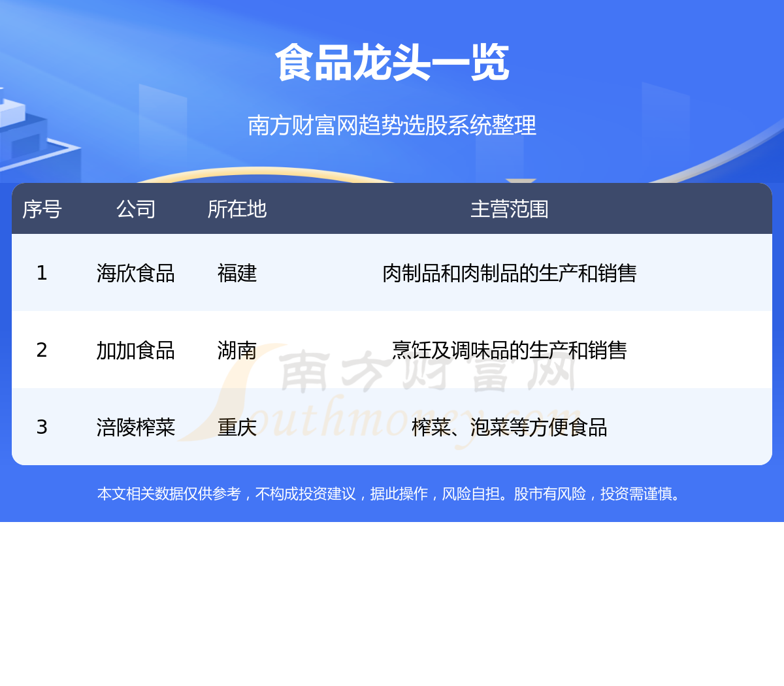Click the 所在地 column header
The image size is (784, 686).
pyautogui.click(x=237, y=209)
